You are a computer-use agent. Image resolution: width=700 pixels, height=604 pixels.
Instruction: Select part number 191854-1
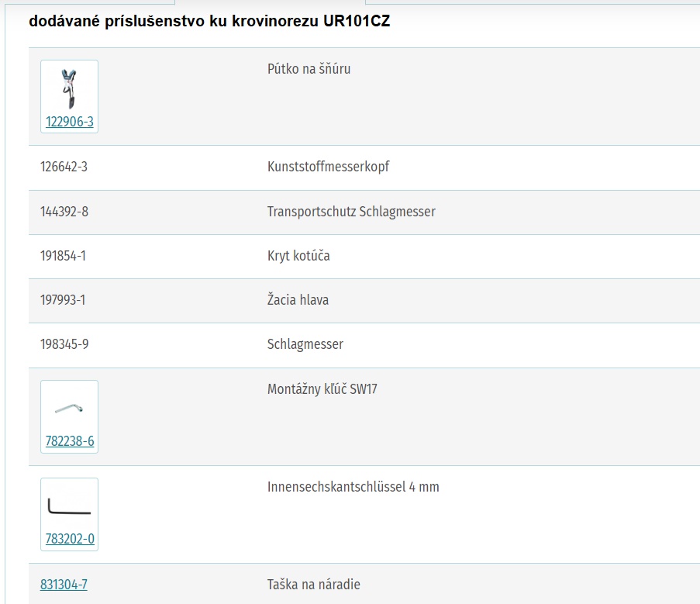click(63, 256)
